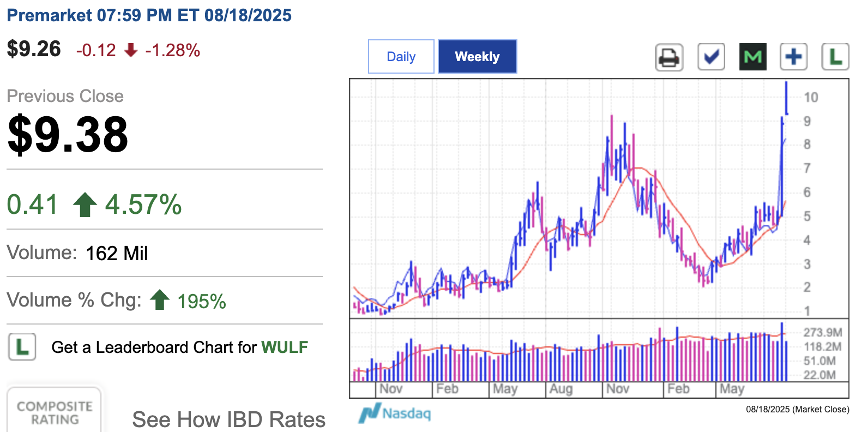
Task: Click the Leaderboard L icon above the chart
Action: click(835, 57)
